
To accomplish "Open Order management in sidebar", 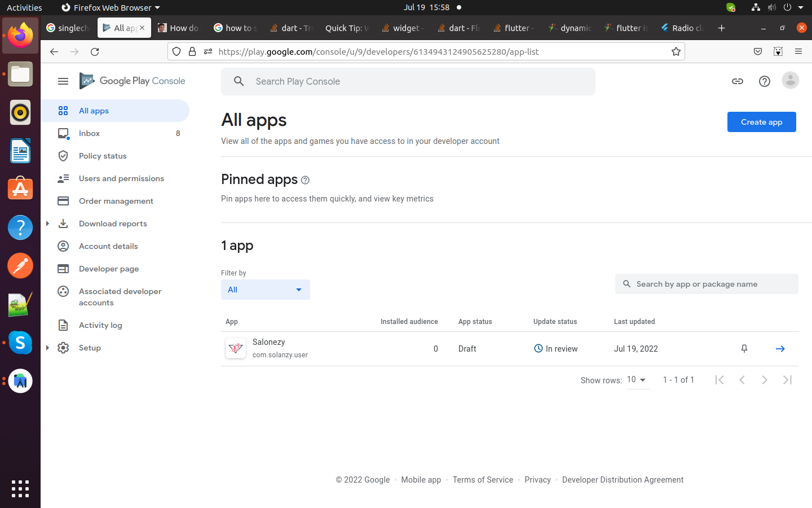I will 115,201.
